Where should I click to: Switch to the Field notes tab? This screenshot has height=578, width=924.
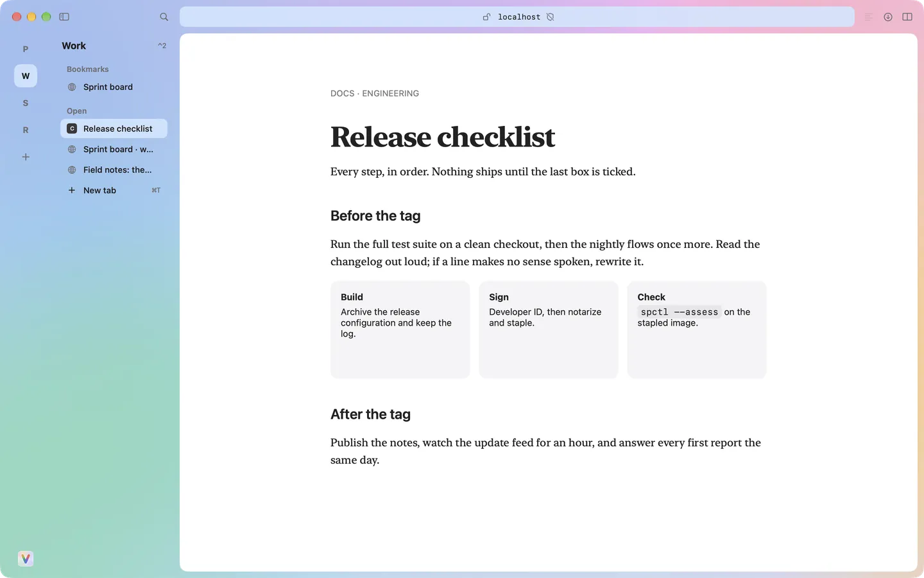click(x=114, y=170)
